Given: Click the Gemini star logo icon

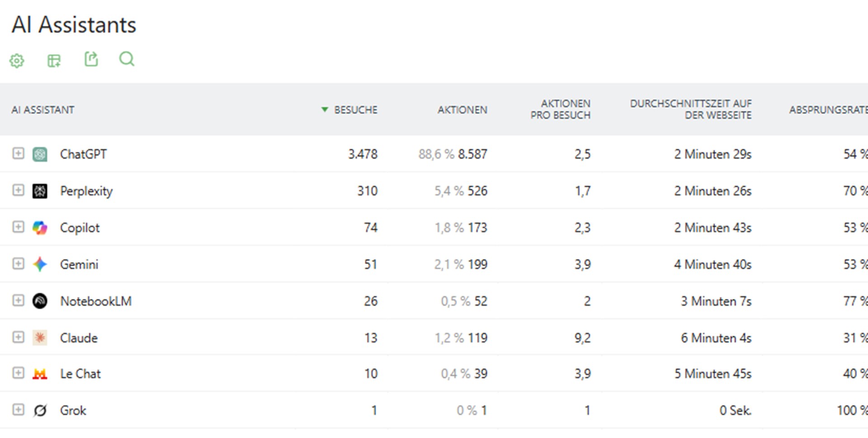Looking at the screenshot, I should pos(40,264).
